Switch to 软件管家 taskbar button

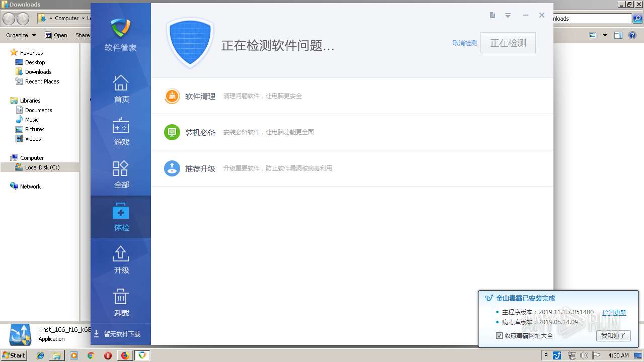(x=142, y=355)
